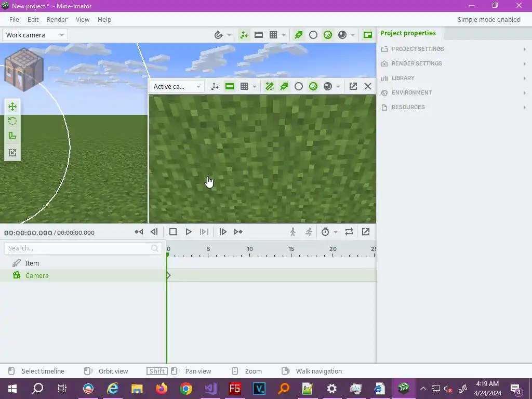Step forward one frame
532x399 pixels.
click(x=223, y=232)
